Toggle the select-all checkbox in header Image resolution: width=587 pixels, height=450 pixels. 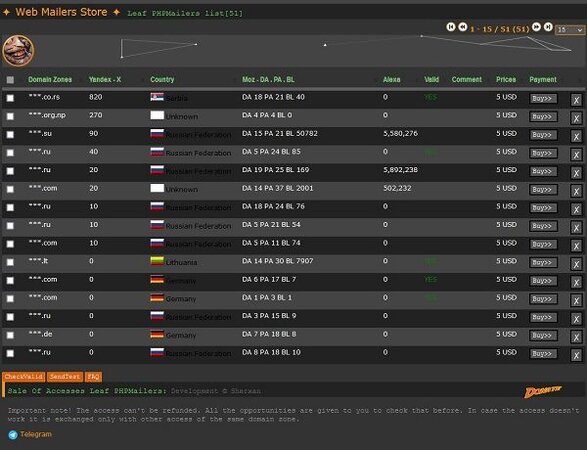[x=10, y=80]
